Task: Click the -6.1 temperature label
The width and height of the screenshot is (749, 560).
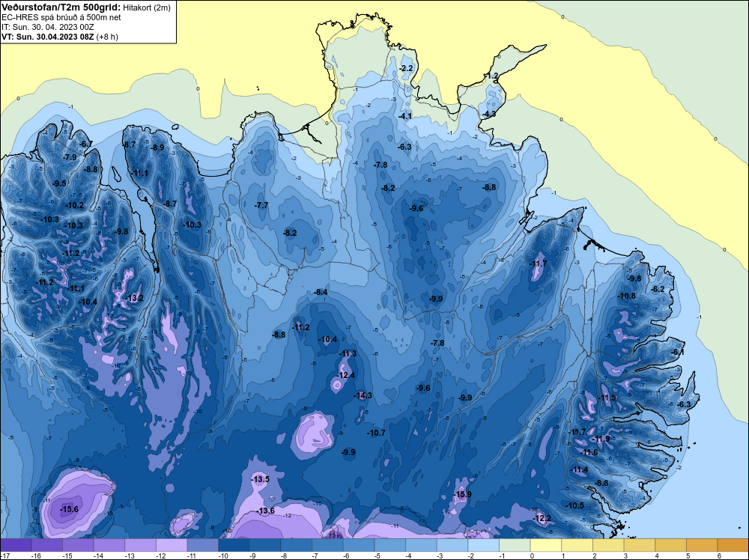Action: point(678,353)
